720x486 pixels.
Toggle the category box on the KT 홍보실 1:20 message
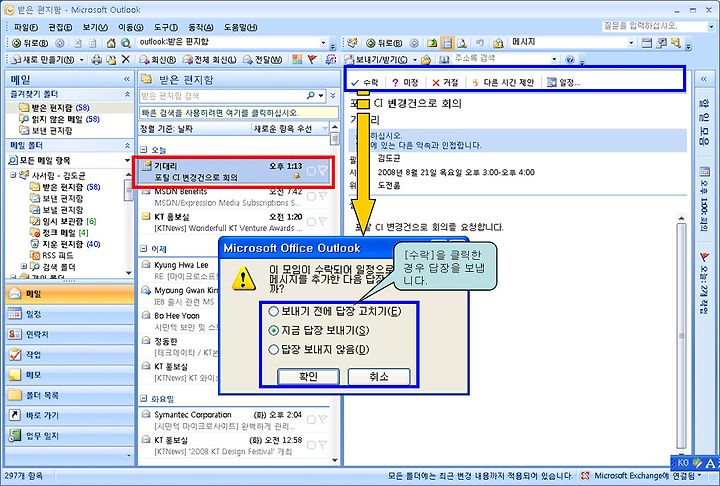(311, 222)
